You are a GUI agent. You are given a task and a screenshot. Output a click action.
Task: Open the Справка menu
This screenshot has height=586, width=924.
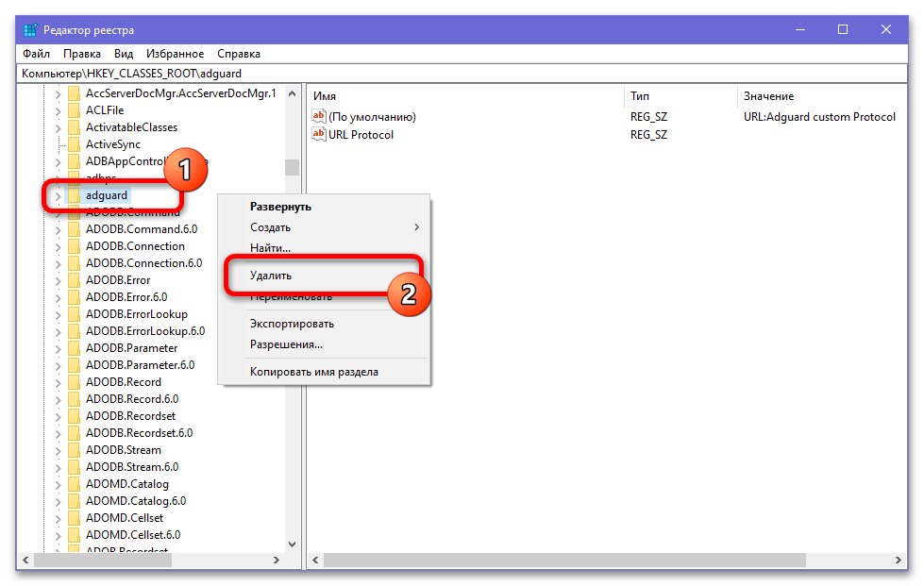[239, 54]
